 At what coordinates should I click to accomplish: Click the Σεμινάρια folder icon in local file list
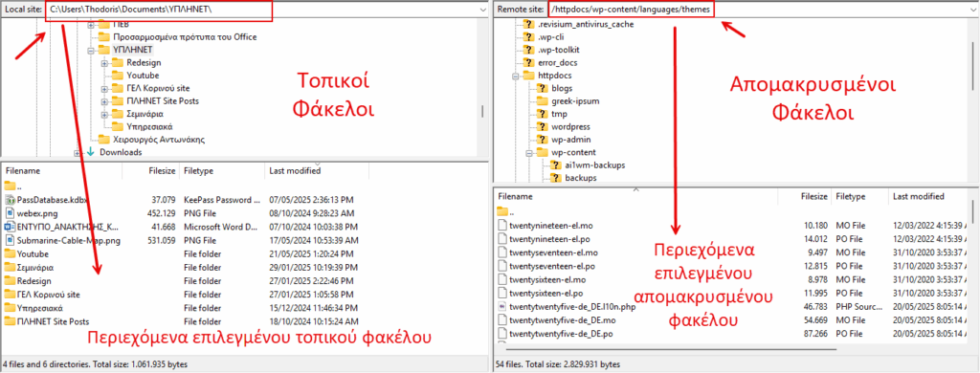tap(10, 268)
